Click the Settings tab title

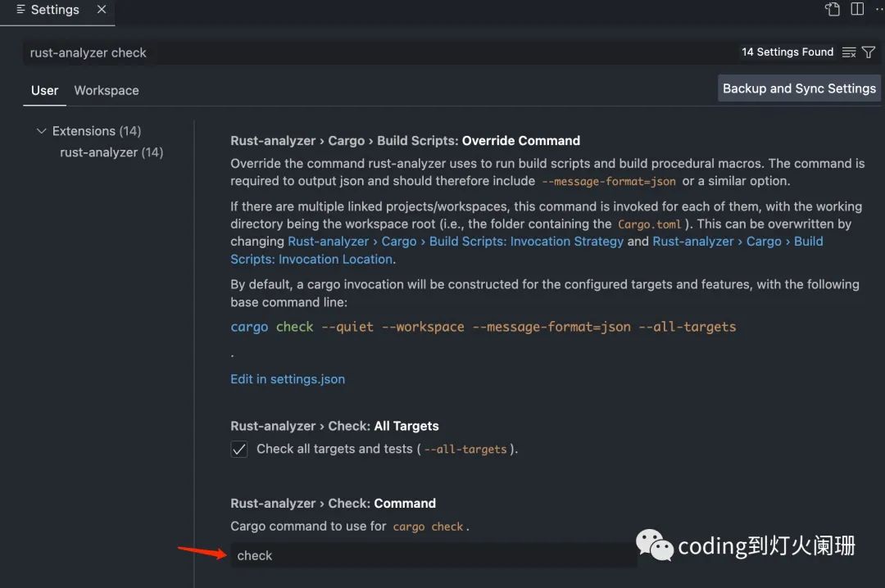tap(55, 10)
